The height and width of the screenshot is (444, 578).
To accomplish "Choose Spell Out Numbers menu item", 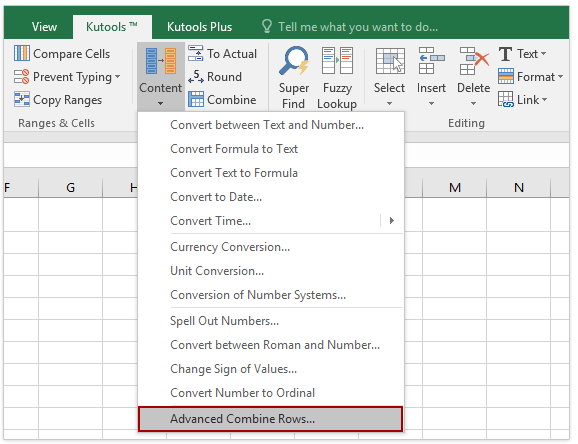I will click(271, 321).
